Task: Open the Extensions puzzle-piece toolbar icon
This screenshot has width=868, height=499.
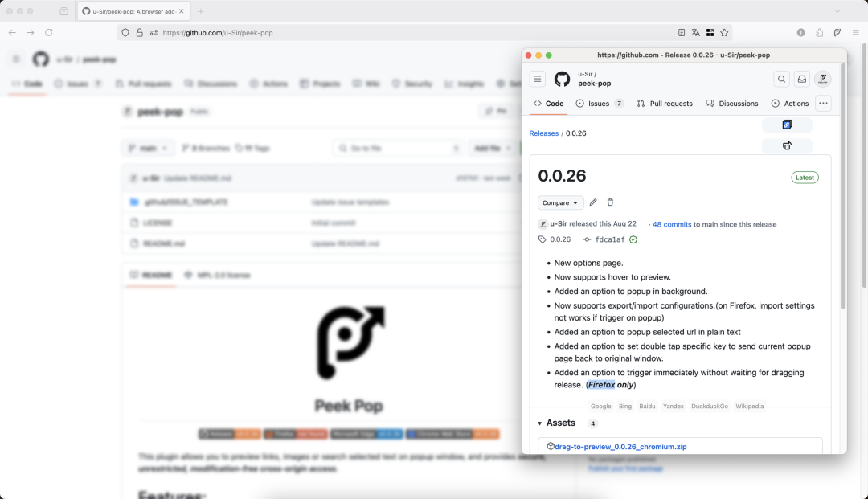Action: [x=819, y=33]
